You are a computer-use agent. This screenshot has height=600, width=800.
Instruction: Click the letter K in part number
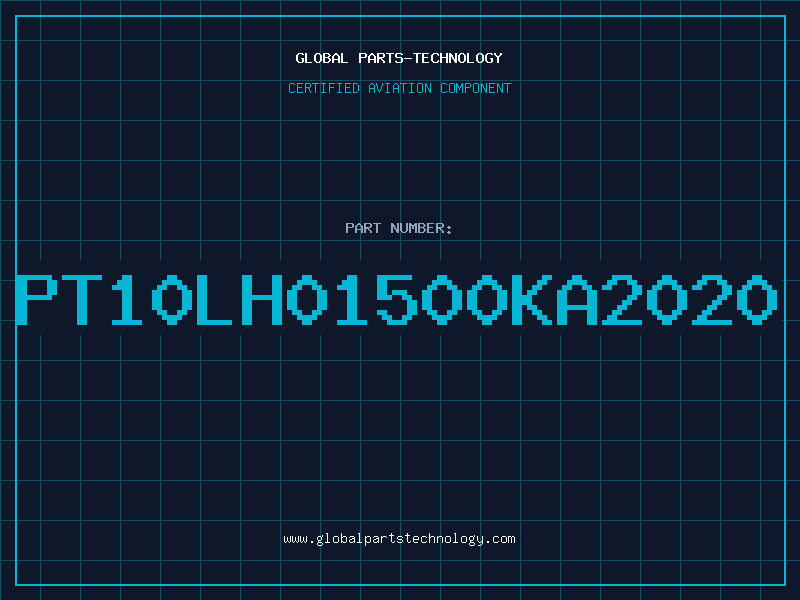(x=532, y=299)
